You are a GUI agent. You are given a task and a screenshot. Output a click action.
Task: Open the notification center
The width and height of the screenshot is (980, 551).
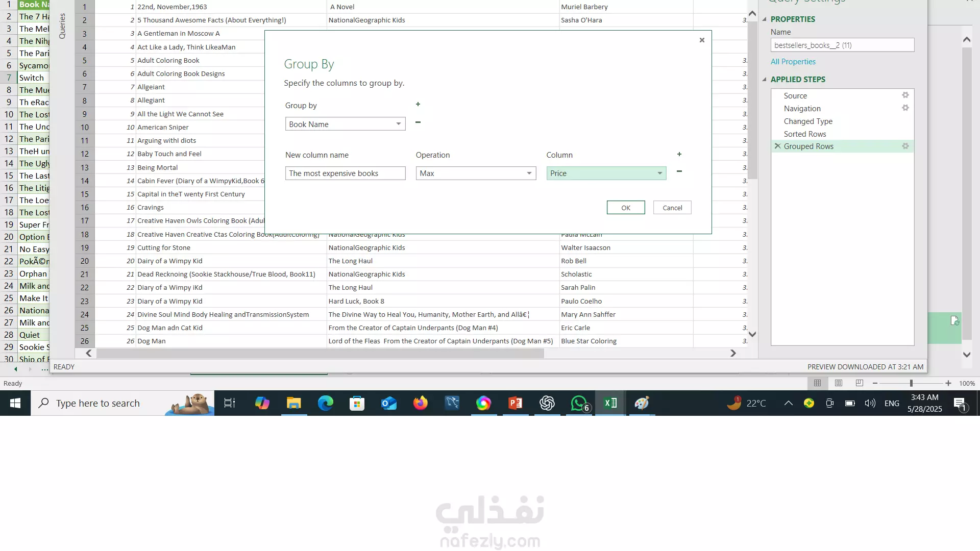[960, 404]
